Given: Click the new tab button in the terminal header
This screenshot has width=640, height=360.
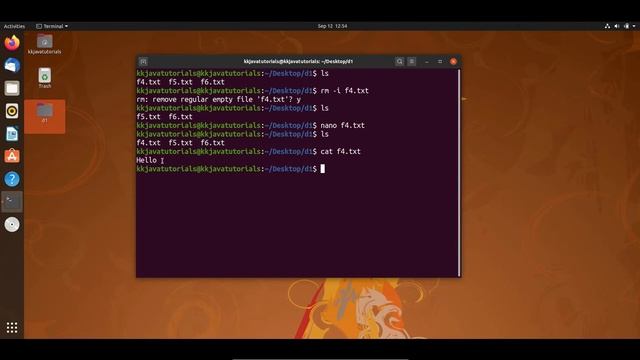Looking at the screenshot, I should (x=143, y=61).
